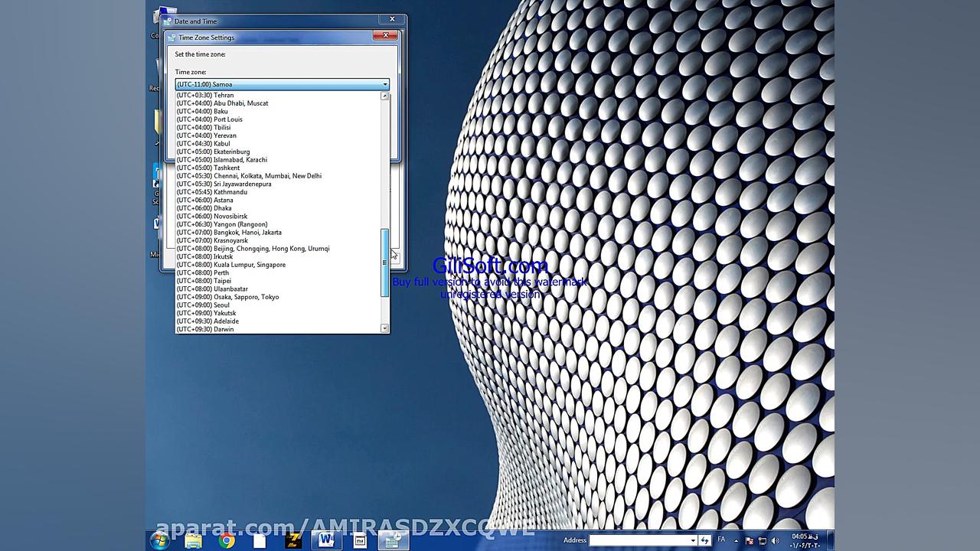Click the Go arrow beside Address bar
The width and height of the screenshot is (980, 551).
[x=704, y=540]
